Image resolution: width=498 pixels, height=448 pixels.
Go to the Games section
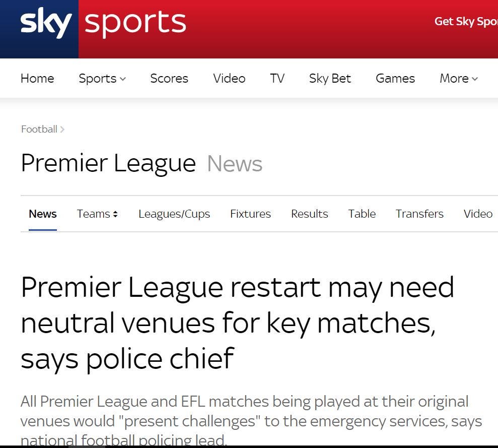(395, 79)
